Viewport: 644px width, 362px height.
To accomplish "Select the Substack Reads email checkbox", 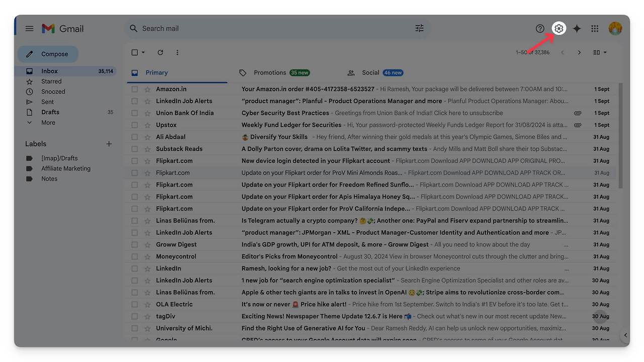I will click(x=134, y=149).
